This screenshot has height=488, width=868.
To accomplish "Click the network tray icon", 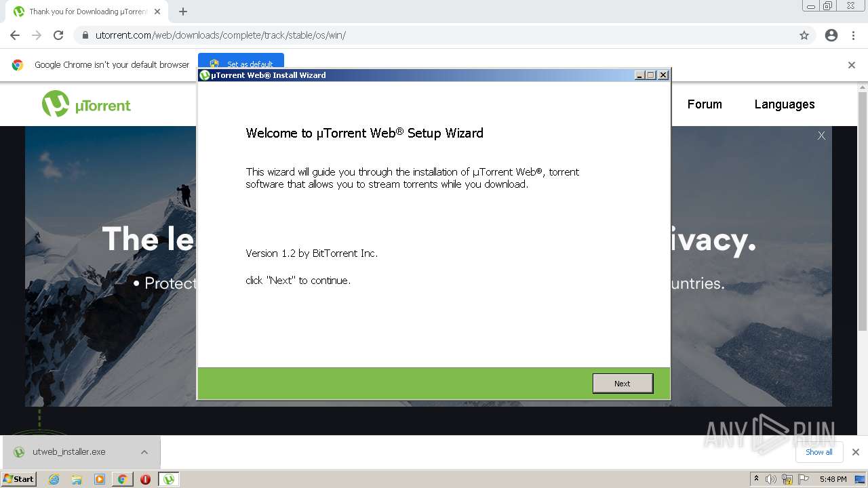I will tap(787, 479).
